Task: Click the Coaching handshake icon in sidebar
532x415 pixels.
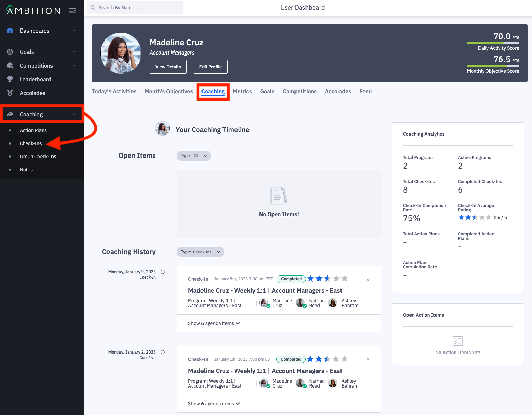Action: click(x=10, y=114)
